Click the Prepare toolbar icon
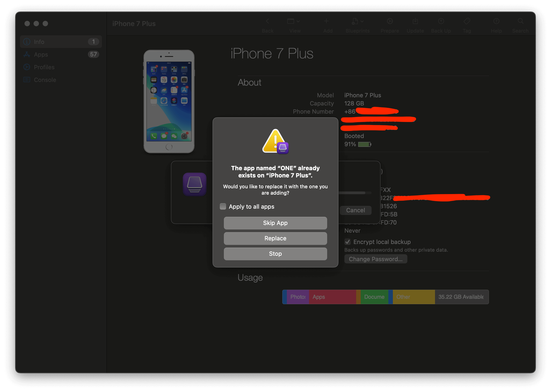 click(390, 22)
